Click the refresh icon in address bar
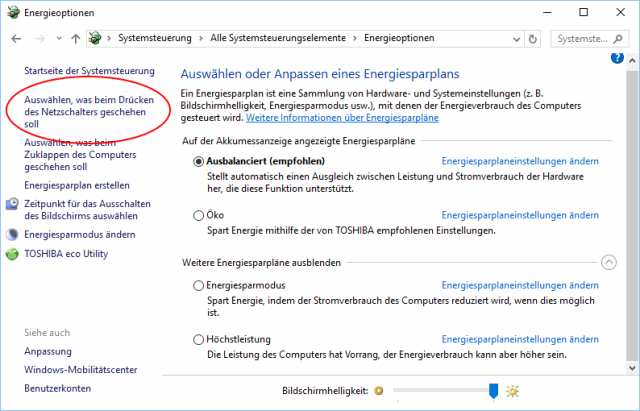Image resolution: width=640 pixels, height=411 pixels. point(533,39)
